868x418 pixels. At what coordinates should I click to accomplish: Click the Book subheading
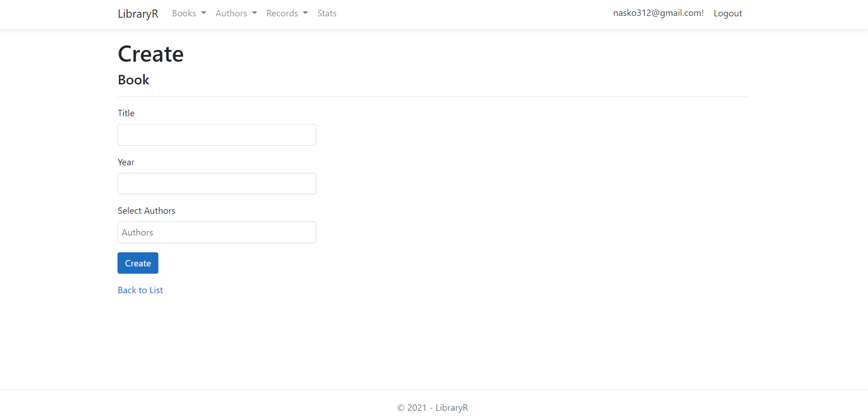133,79
